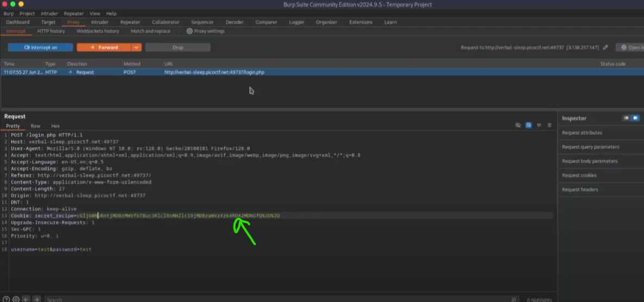644x302 pixels.
Task: Open the Learn tab
Action: click(390, 22)
